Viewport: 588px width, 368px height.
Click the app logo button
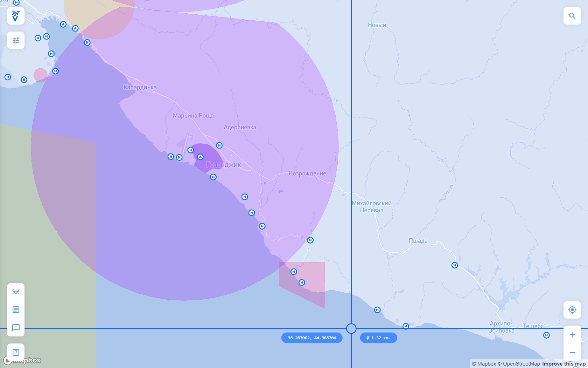pos(16,16)
